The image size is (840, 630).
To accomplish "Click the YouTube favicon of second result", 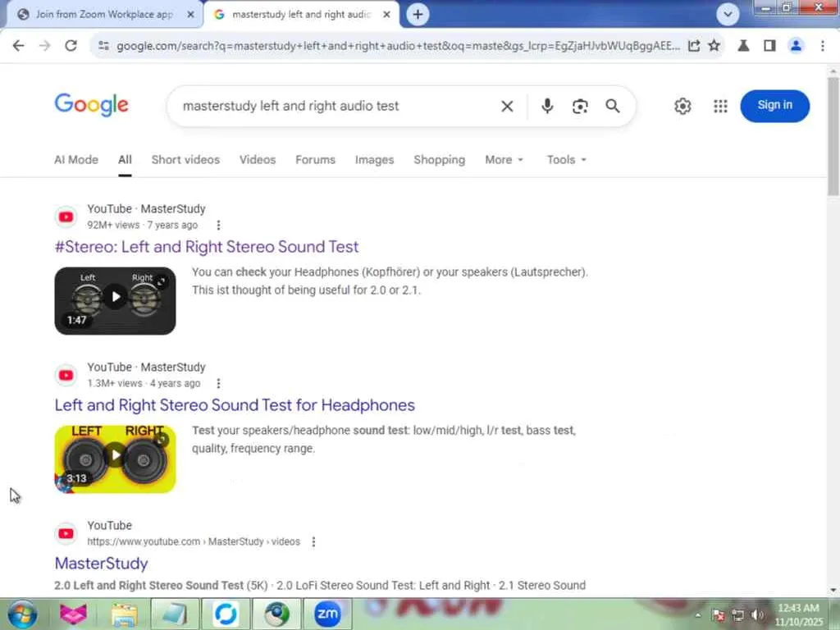I will [x=66, y=376].
